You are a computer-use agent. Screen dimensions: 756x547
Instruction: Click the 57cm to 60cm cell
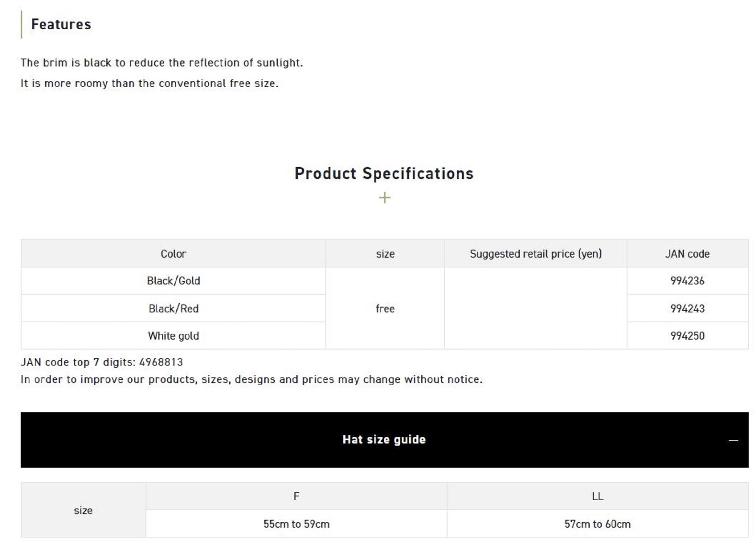[x=598, y=524]
